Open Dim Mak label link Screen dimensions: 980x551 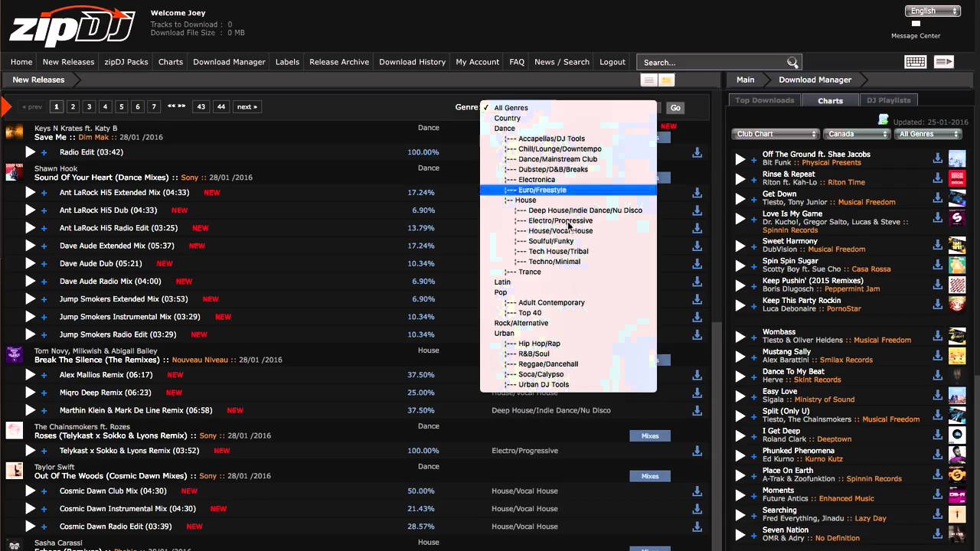tap(93, 137)
